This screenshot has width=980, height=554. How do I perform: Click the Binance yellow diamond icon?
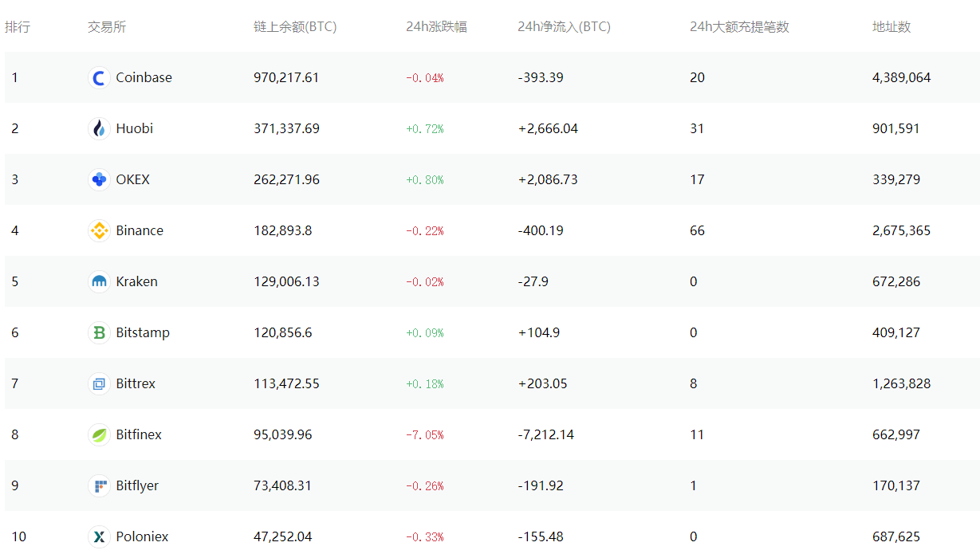point(99,231)
